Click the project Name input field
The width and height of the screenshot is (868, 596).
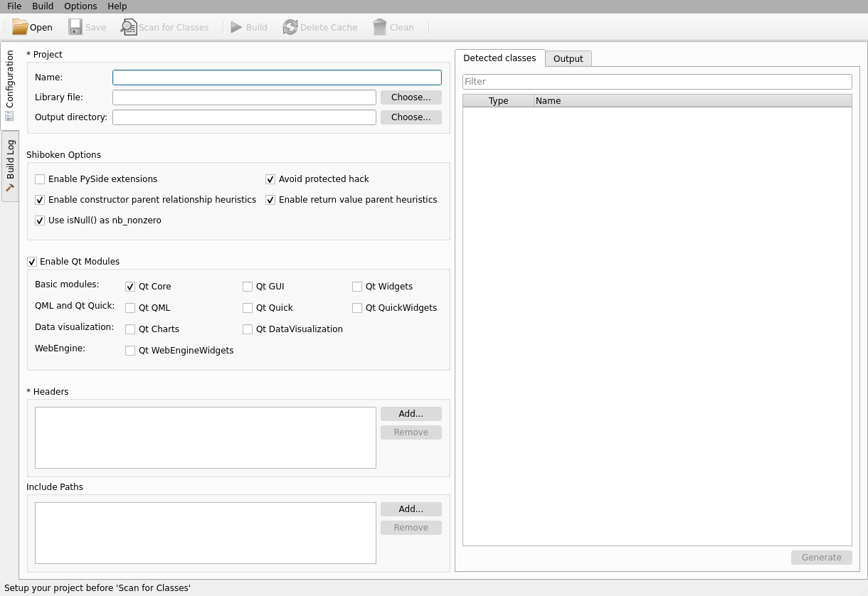tap(277, 78)
